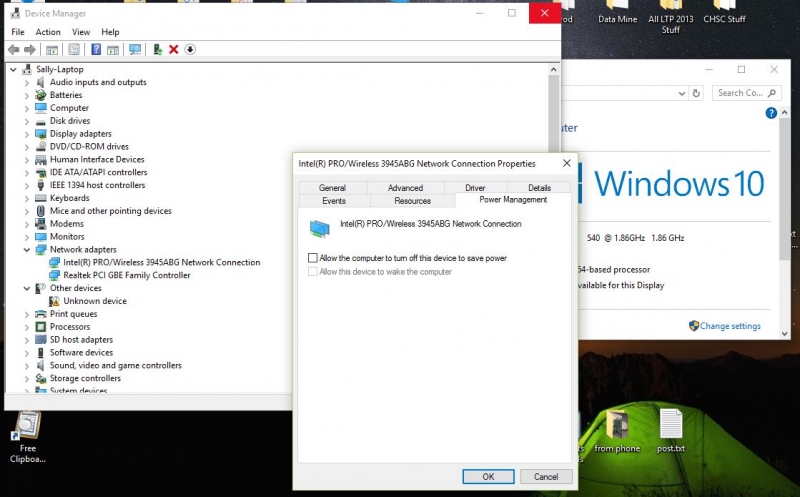Toggle Allow computer to turn off device checkbox
800x497 pixels.
313,258
